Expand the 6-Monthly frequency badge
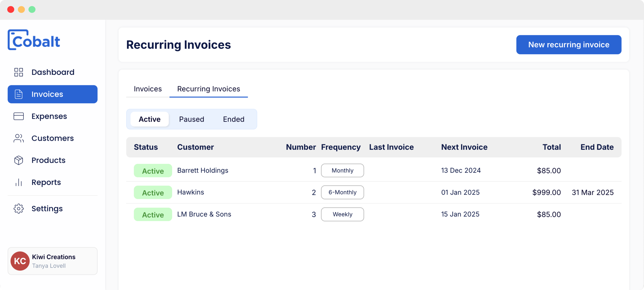Viewport: 644px width, 290px height. tap(343, 192)
